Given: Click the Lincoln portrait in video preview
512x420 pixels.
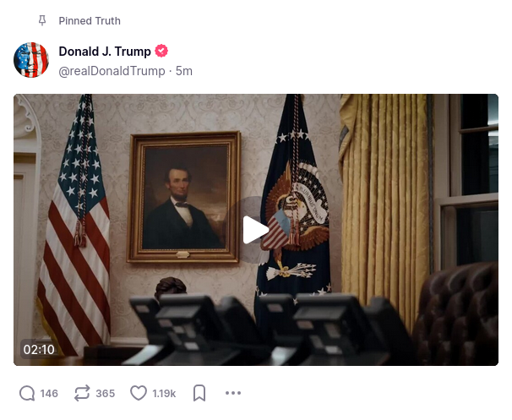Looking at the screenshot, I should tap(183, 197).
